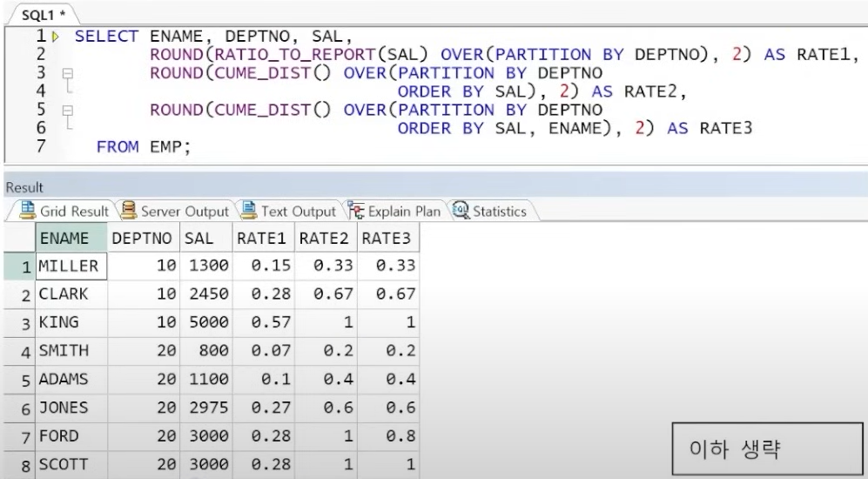The height and width of the screenshot is (479, 868).
Task: Click the Grid Result tab icon
Action: tap(28, 211)
